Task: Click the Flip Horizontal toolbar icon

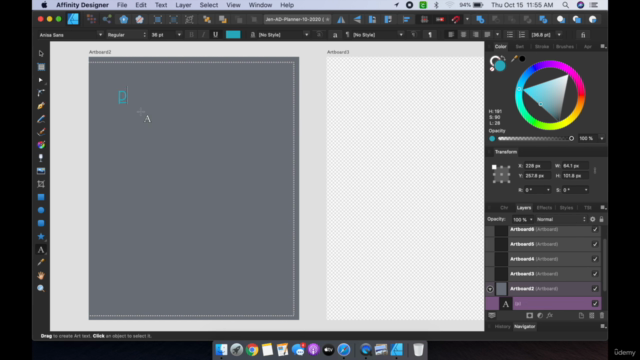Action: 341,19
